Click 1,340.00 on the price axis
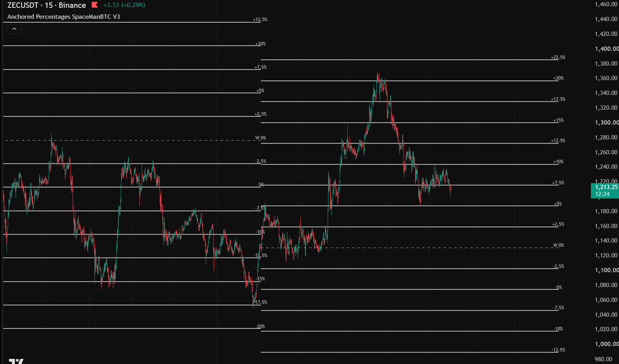Image resolution: width=619 pixels, height=364 pixels. click(606, 93)
